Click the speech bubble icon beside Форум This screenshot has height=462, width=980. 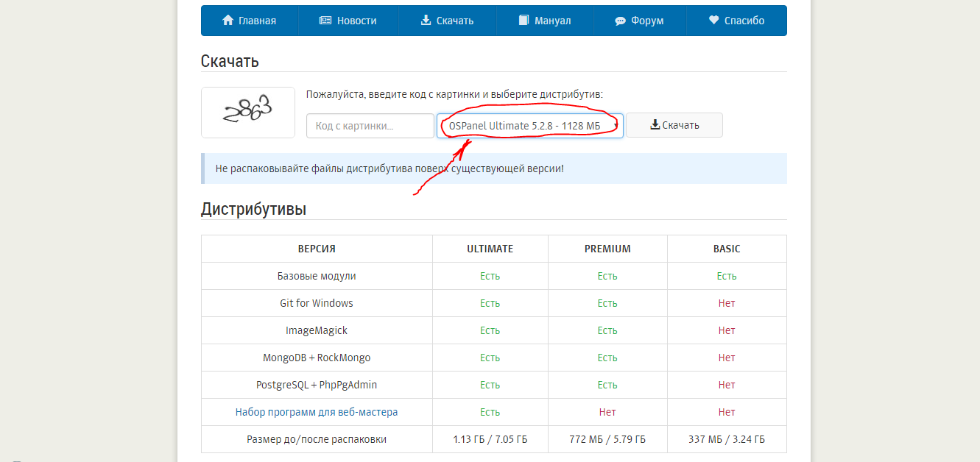point(620,21)
